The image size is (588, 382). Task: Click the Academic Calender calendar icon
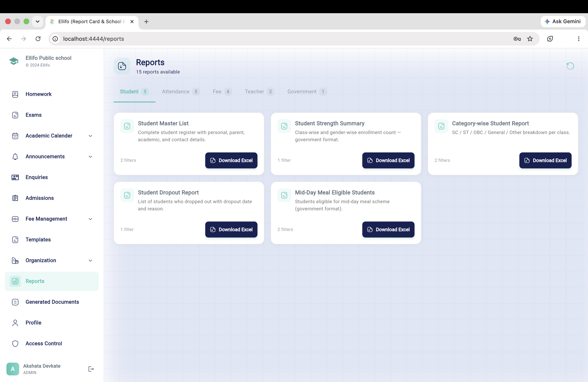(x=15, y=136)
